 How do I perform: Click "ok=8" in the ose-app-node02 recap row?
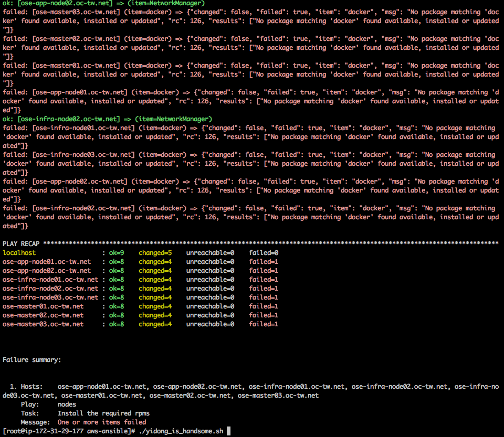click(x=117, y=271)
